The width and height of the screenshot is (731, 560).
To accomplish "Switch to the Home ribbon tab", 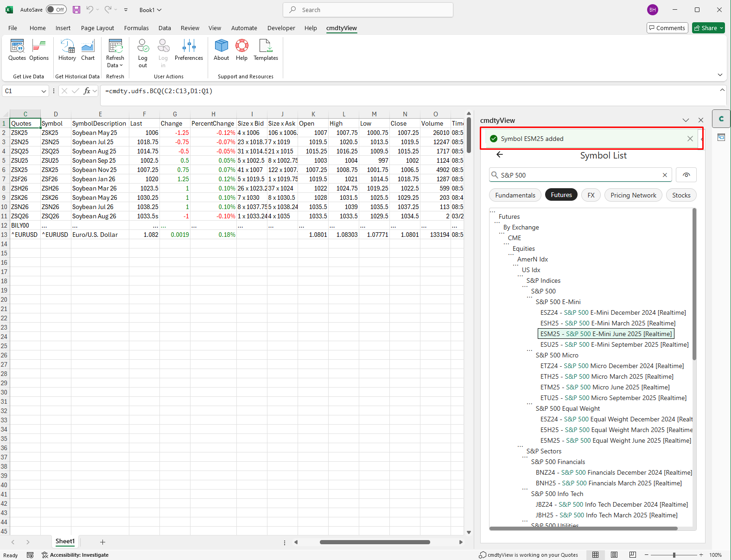I will [x=38, y=28].
